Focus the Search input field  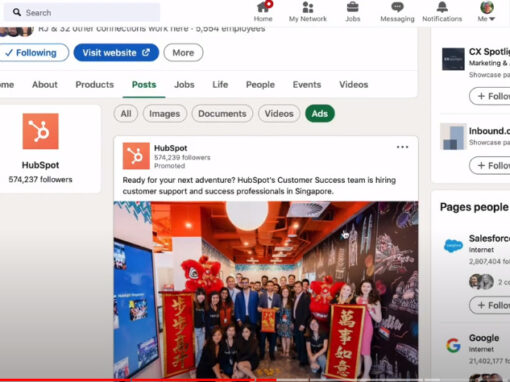coord(82,12)
